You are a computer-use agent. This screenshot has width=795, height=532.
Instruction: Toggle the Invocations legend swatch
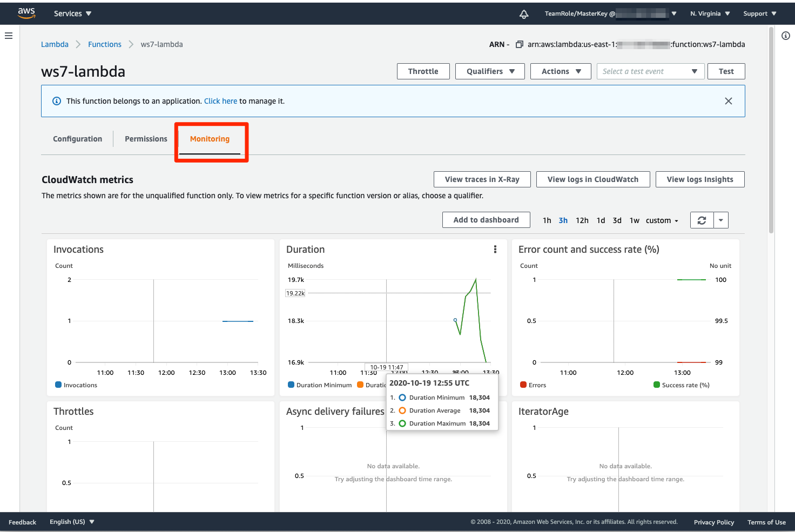[58, 385]
